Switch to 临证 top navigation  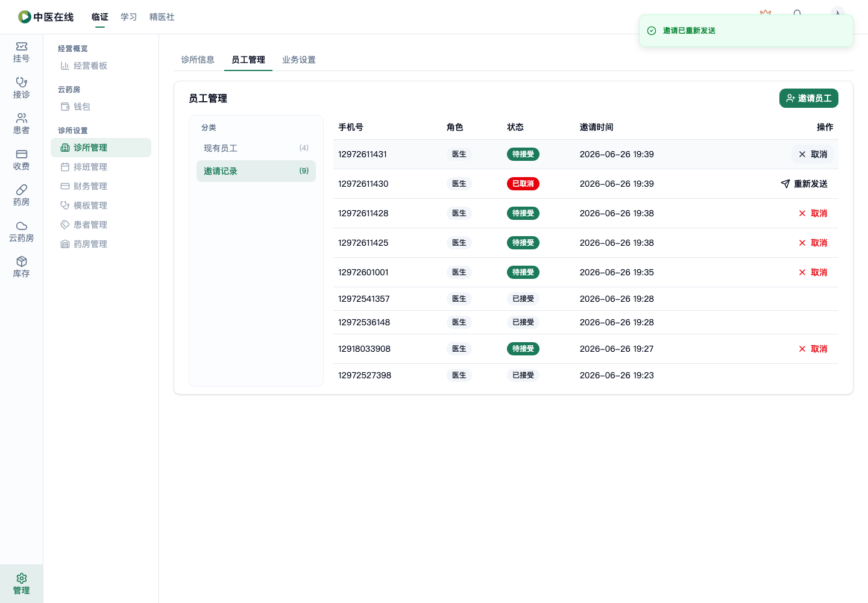100,17
